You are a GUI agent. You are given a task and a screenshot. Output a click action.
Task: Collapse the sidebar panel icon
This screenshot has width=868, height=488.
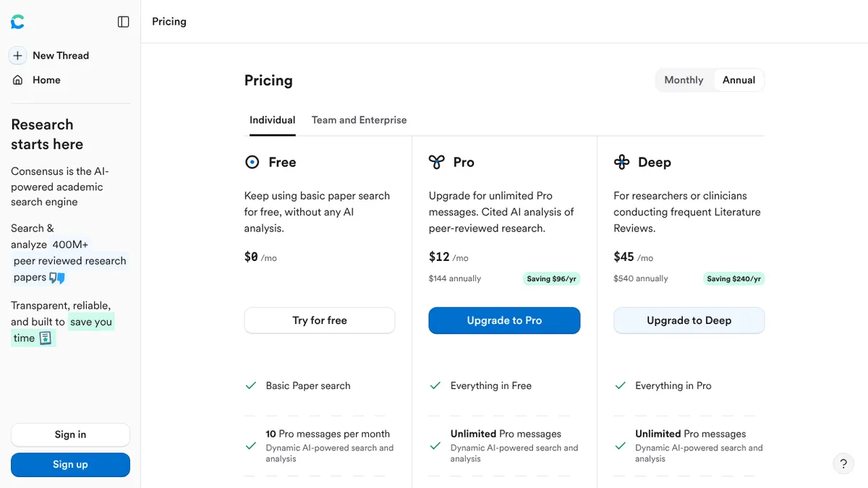tap(124, 22)
